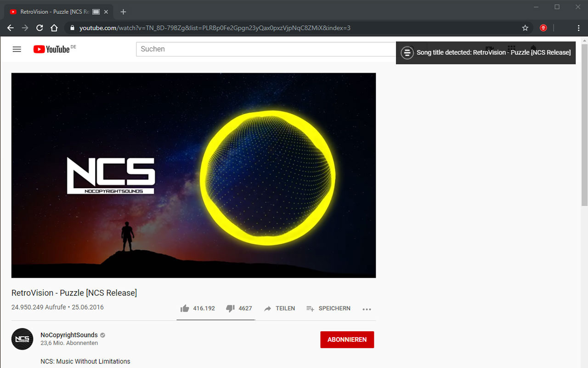Open the YouTube apps grid icon
This screenshot has height=368, width=588.
[x=511, y=49]
